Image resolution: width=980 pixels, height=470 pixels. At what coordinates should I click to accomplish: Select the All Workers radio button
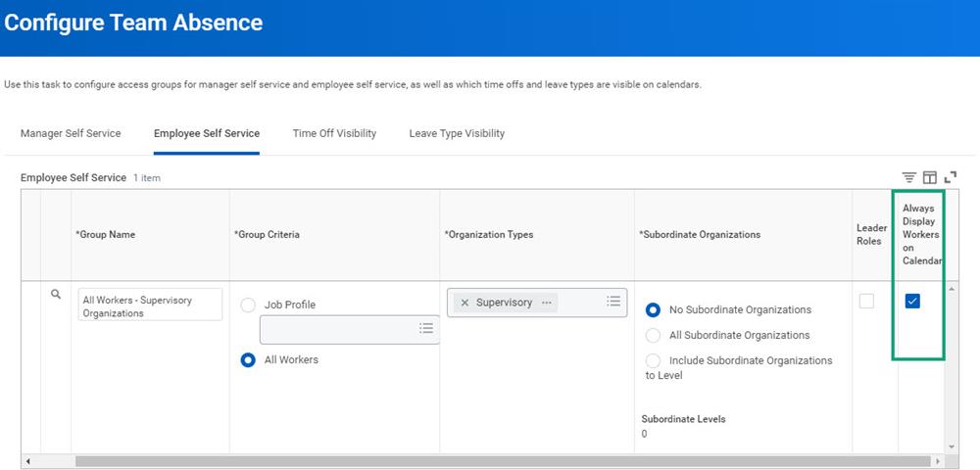coord(248,360)
